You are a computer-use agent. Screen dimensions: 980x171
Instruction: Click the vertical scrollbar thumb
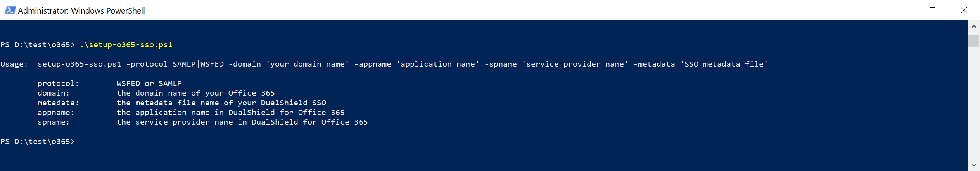[x=974, y=41]
